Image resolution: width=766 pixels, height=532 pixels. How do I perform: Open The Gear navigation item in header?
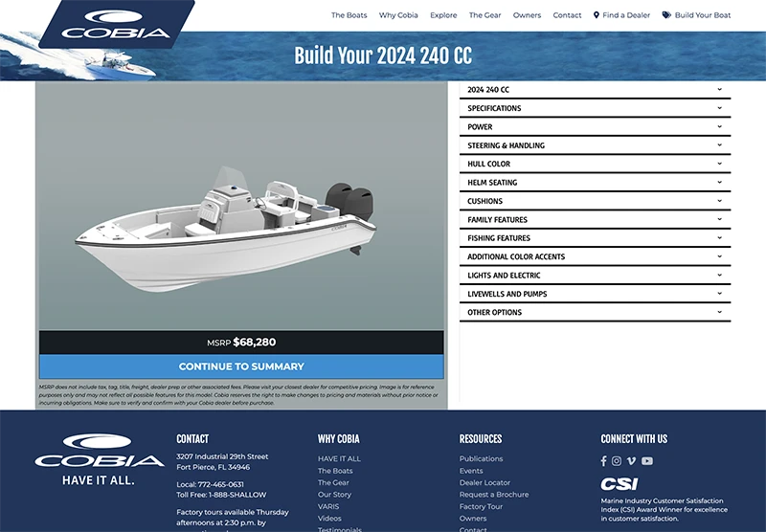pyautogui.click(x=484, y=15)
